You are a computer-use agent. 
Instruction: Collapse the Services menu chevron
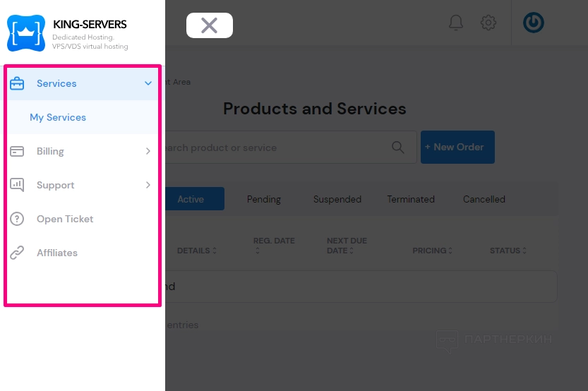pos(148,83)
